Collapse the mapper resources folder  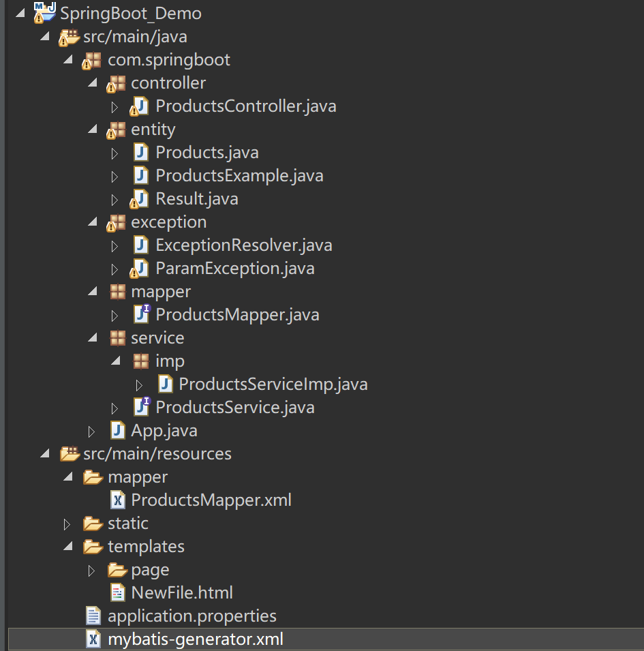[x=68, y=476]
